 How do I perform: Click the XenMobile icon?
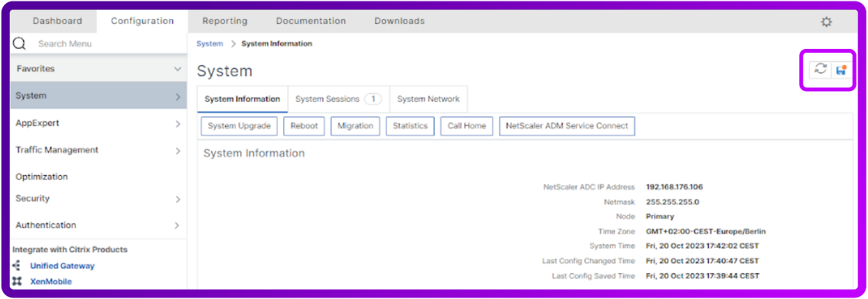point(17,281)
